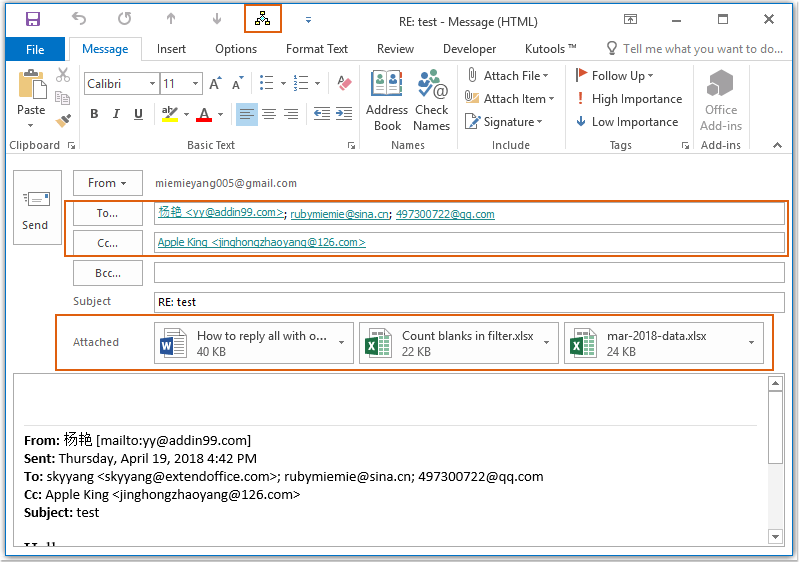
Task: Toggle Italic formatting
Action: point(116,114)
